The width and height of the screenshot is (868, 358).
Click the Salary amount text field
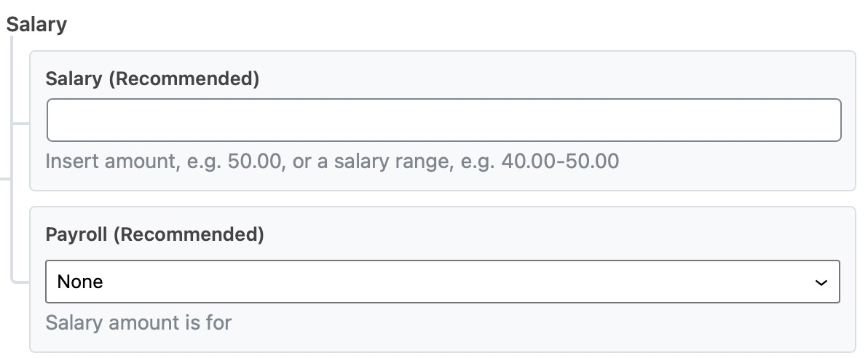click(443, 120)
